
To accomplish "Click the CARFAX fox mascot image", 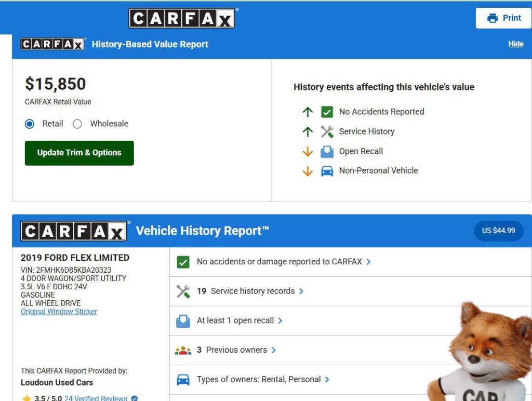I will (480, 351).
